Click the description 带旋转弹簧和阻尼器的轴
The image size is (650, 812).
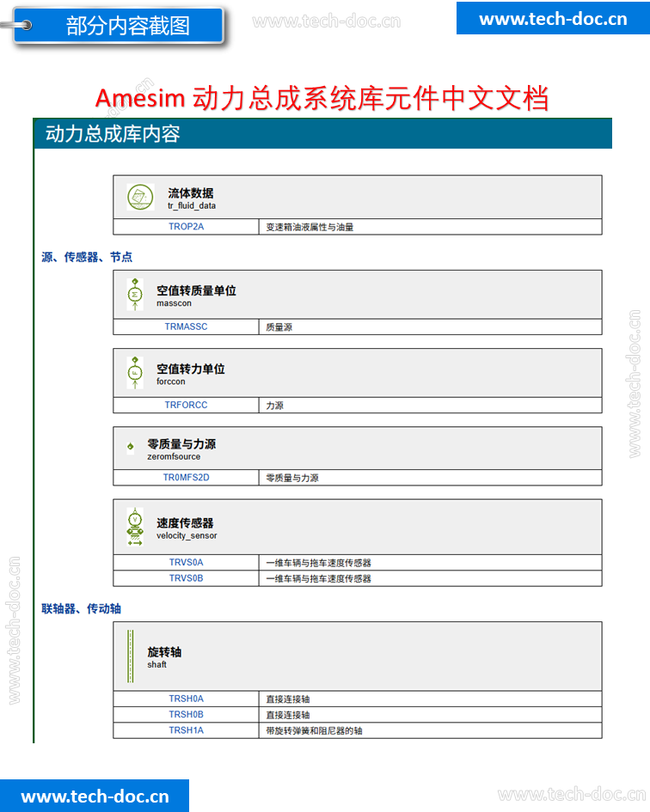[x=314, y=730]
